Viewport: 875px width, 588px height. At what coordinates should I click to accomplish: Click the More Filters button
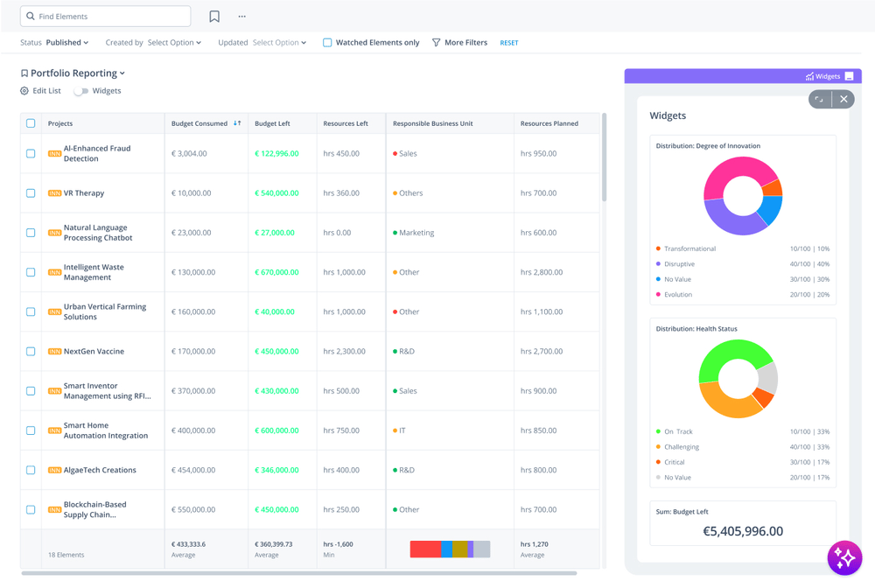[x=460, y=42]
